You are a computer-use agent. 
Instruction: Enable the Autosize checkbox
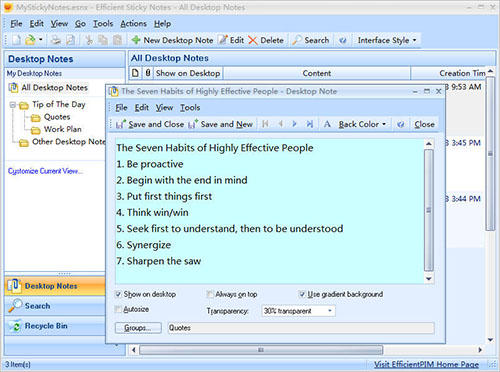click(118, 309)
